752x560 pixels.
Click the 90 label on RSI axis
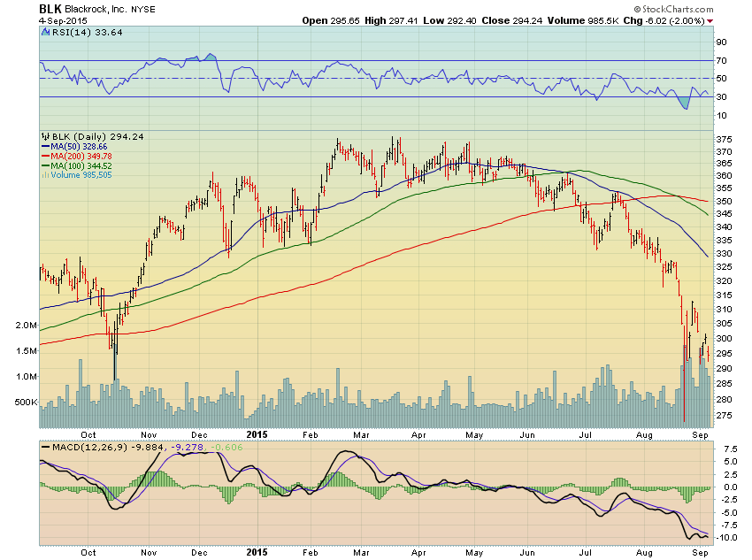tap(721, 42)
